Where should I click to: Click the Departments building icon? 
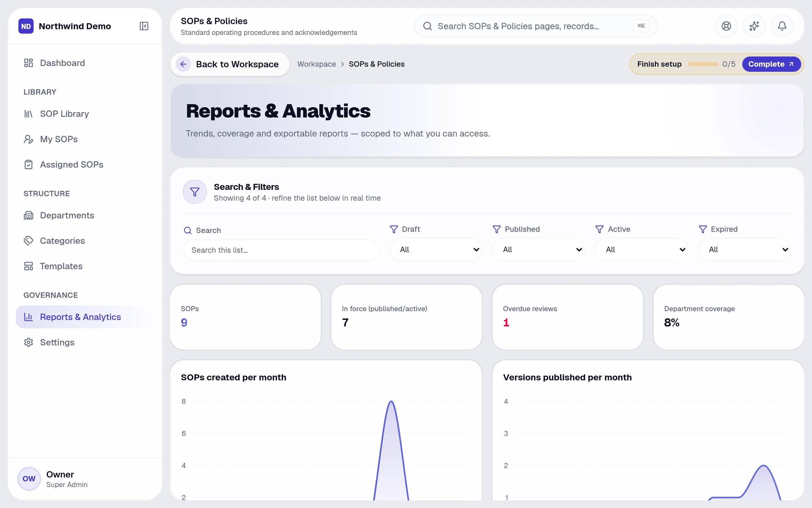coord(29,215)
